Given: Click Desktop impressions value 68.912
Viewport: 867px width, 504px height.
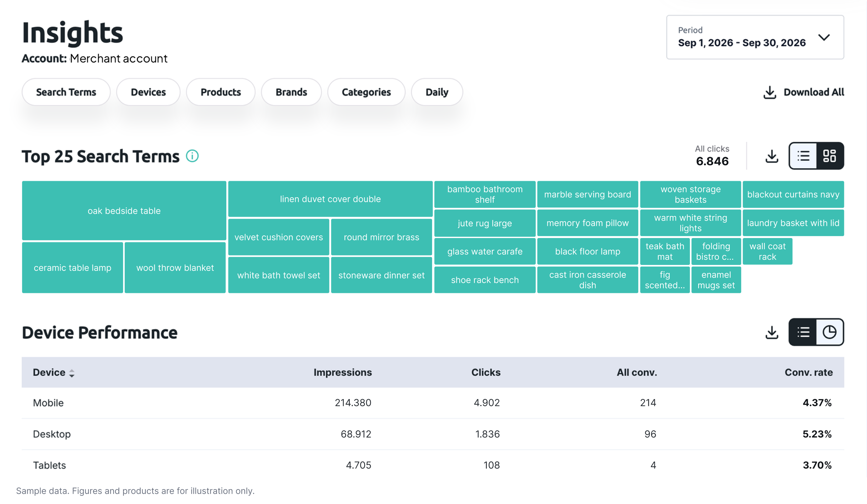Looking at the screenshot, I should click(x=356, y=434).
